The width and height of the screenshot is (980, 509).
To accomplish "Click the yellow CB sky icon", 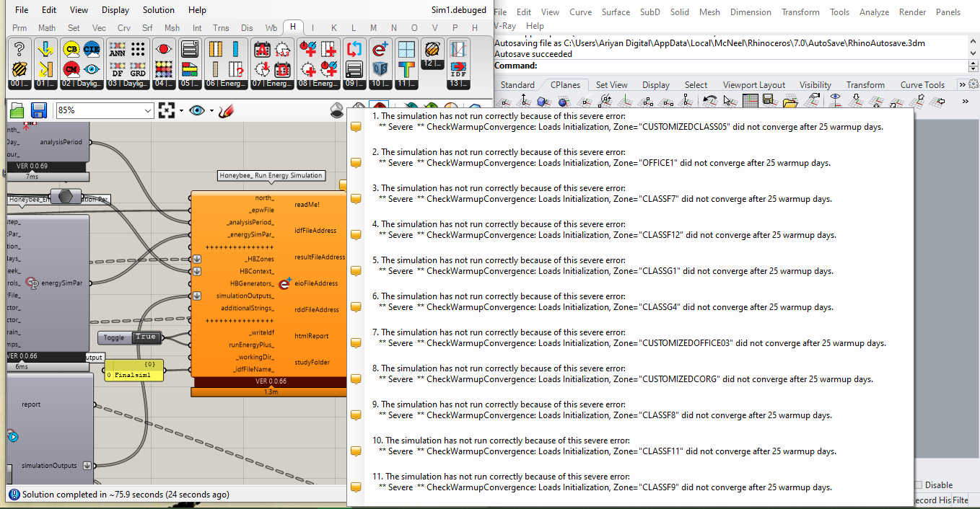I will point(71,49).
